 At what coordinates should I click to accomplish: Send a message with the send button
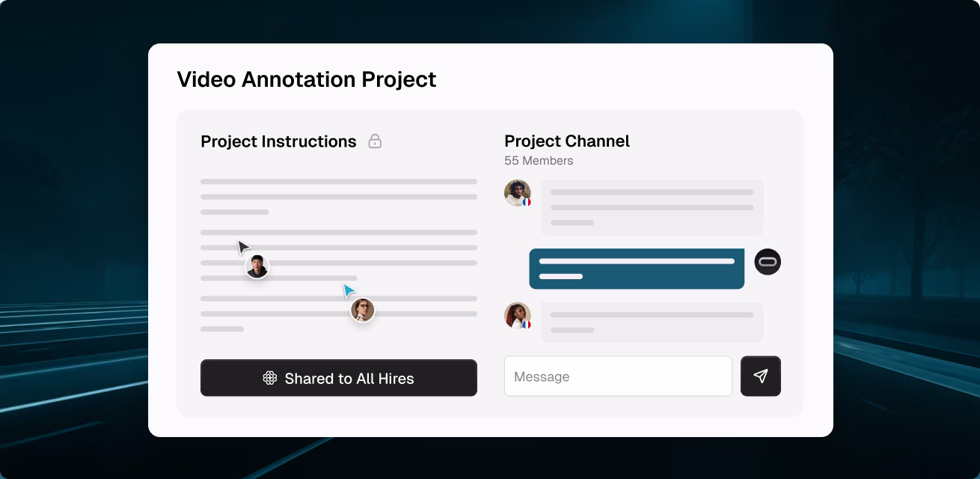click(761, 376)
